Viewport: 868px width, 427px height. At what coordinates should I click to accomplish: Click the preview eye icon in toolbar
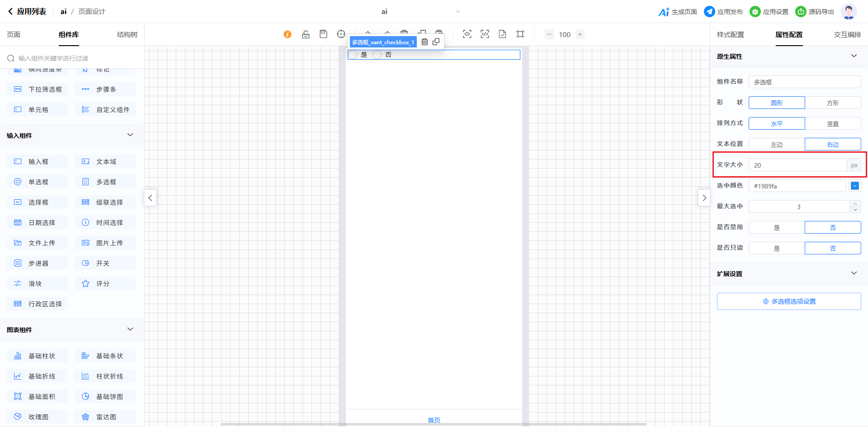[467, 34]
